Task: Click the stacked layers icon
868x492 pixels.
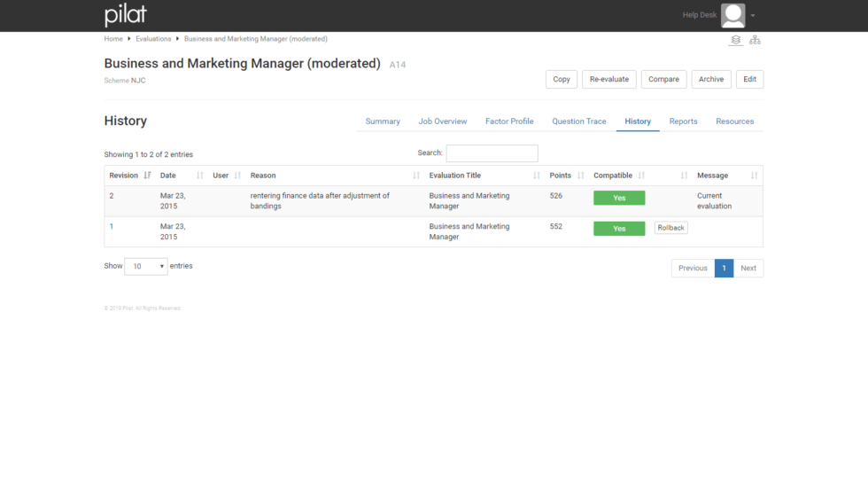Action: click(736, 40)
